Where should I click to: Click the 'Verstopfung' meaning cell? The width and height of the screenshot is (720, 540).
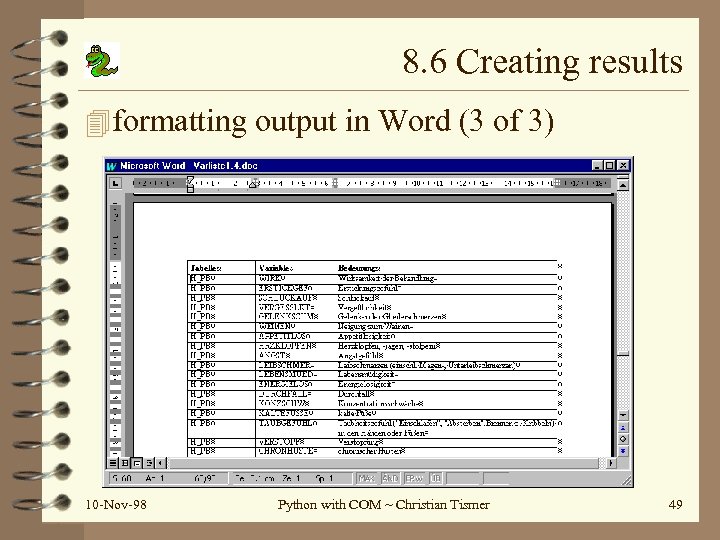tap(446, 442)
